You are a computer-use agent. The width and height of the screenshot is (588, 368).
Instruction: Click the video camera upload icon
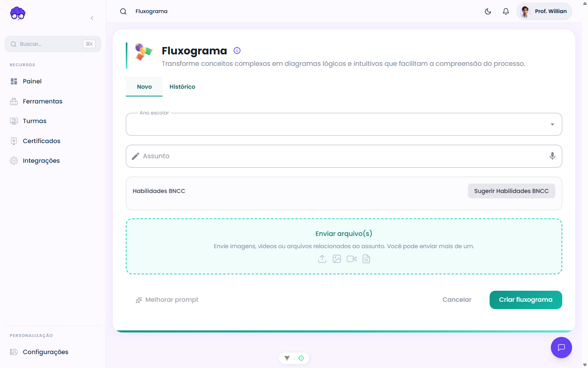click(352, 259)
